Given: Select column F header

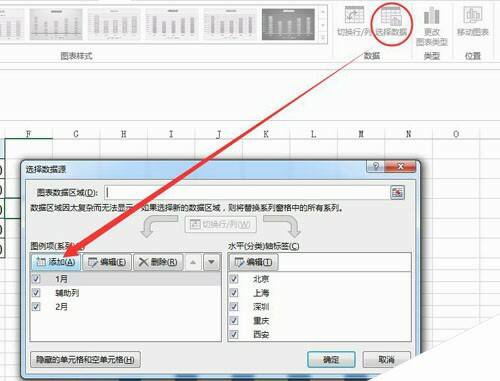Looking at the screenshot, I should pos(29,134).
